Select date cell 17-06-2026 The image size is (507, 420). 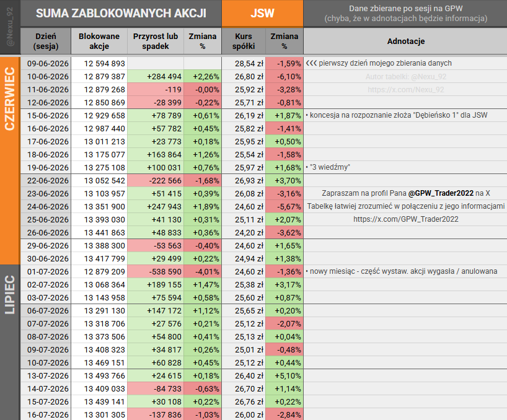click(x=46, y=141)
